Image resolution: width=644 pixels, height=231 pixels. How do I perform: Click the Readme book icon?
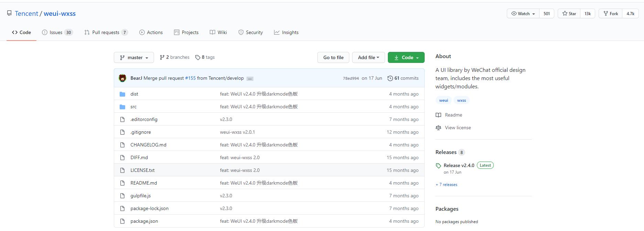coord(438,115)
